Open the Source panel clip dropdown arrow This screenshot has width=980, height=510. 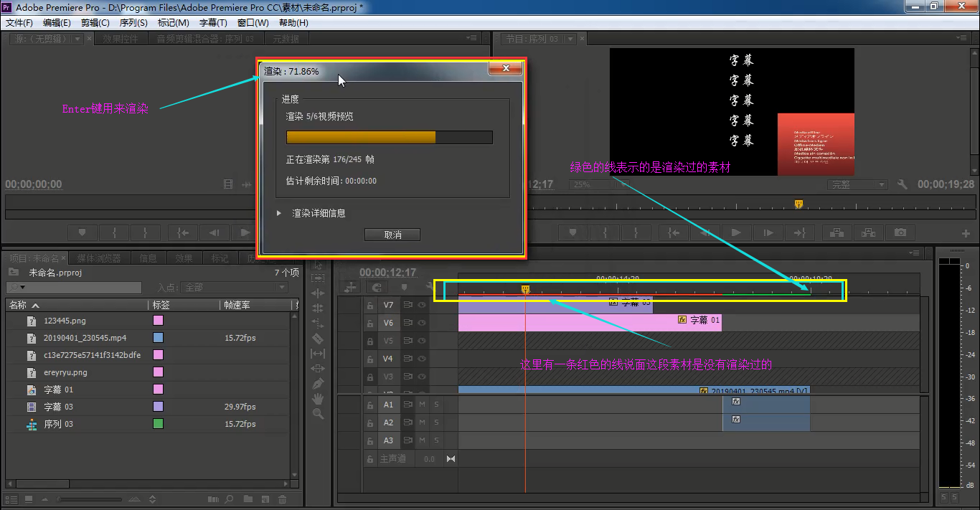[77, 39]
